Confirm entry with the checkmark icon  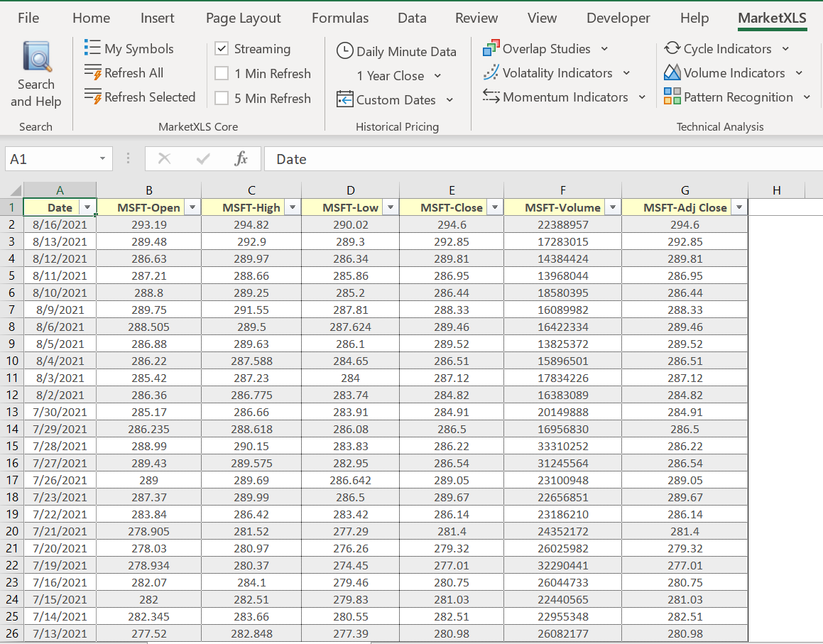[203, 158]
